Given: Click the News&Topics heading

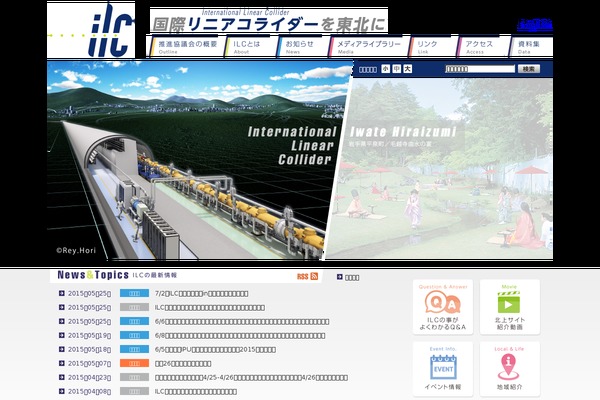Looking at the screenshot, I should tap(93, 275).
